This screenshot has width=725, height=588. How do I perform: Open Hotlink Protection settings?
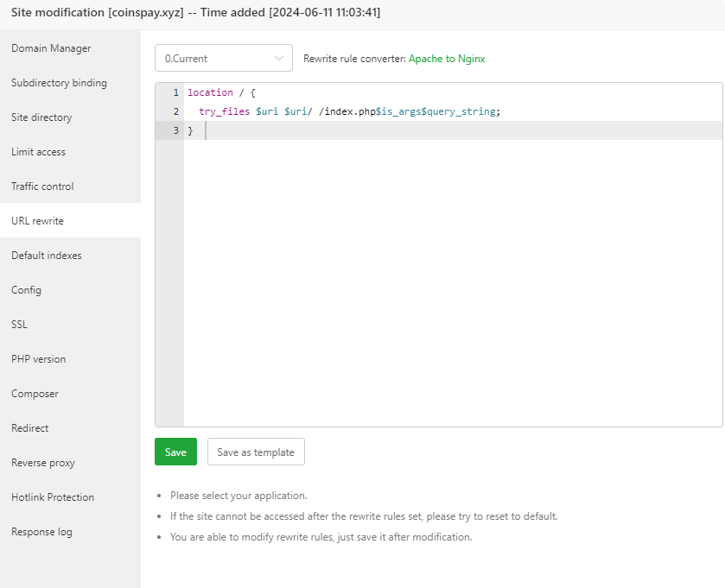[53, 497]
